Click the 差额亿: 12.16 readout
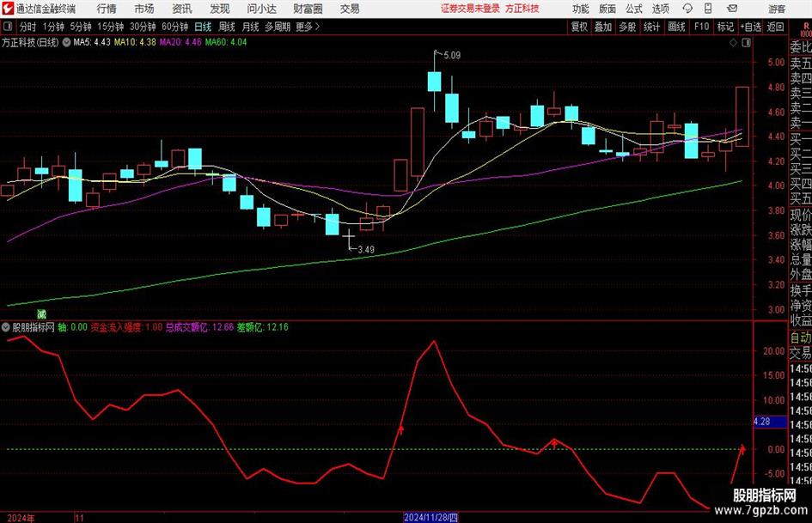Image resolution: width=812 pixels, height=523 pixels. pos(263,327)
